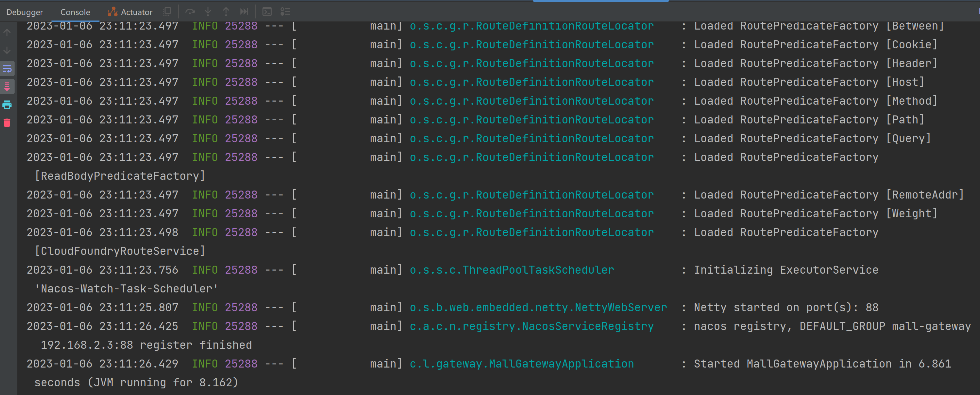
Task: Switch to the Debugger tab
Action: (25, 12)
